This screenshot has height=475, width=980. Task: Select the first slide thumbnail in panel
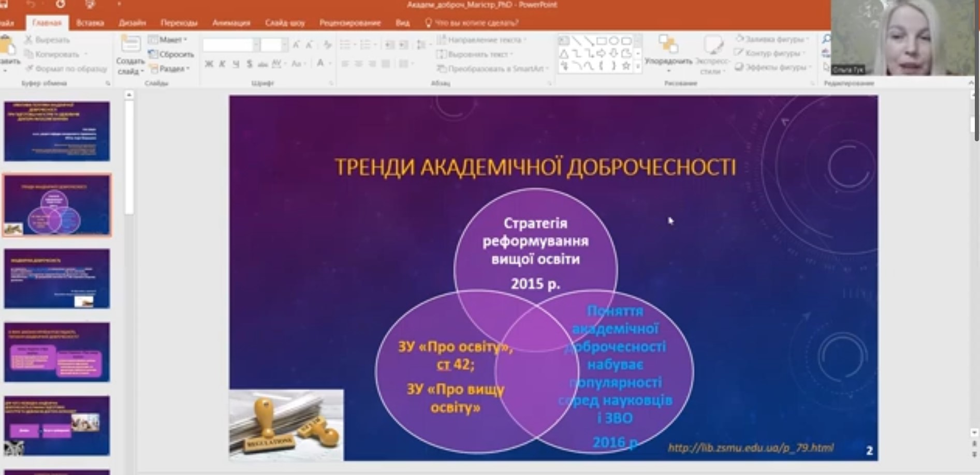pyautogui.click(x=57, y=131)
